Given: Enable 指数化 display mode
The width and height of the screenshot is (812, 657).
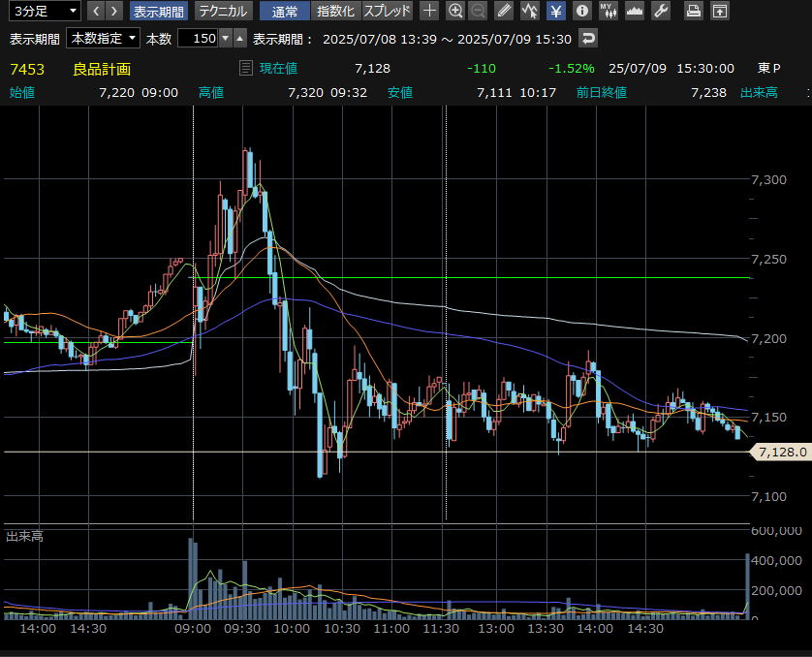Looking at the screenshot, I should tap(335, 12).
